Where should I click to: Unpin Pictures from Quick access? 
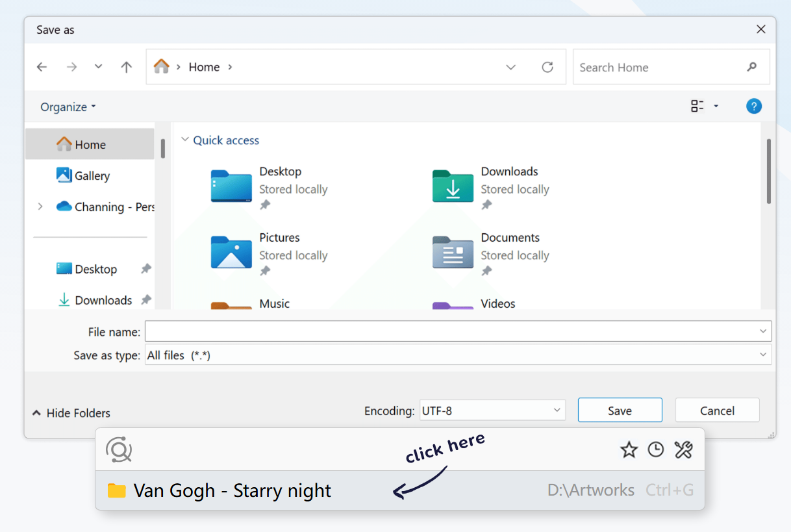click(264, 272)
